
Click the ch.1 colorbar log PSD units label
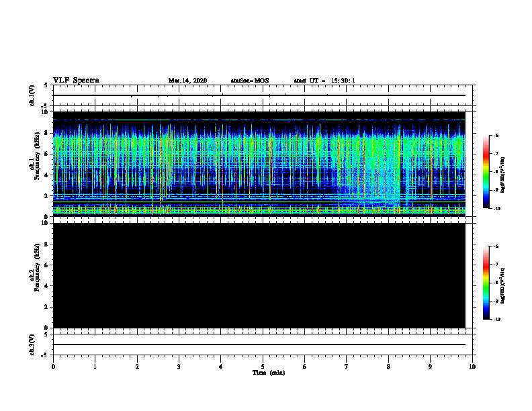pos(503,175)
